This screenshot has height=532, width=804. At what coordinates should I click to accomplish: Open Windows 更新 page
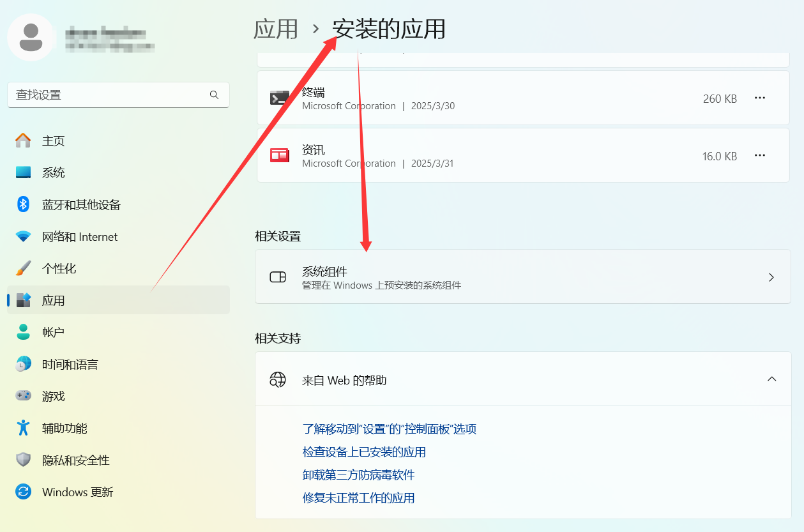pos(118,492)
